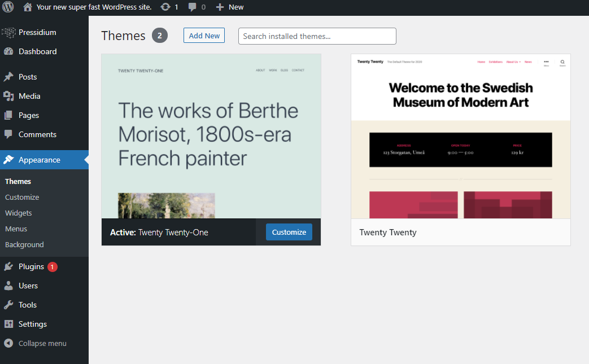Click the Users person icon
This screenshot has height=364, width=589.
[x=8, y=286]
